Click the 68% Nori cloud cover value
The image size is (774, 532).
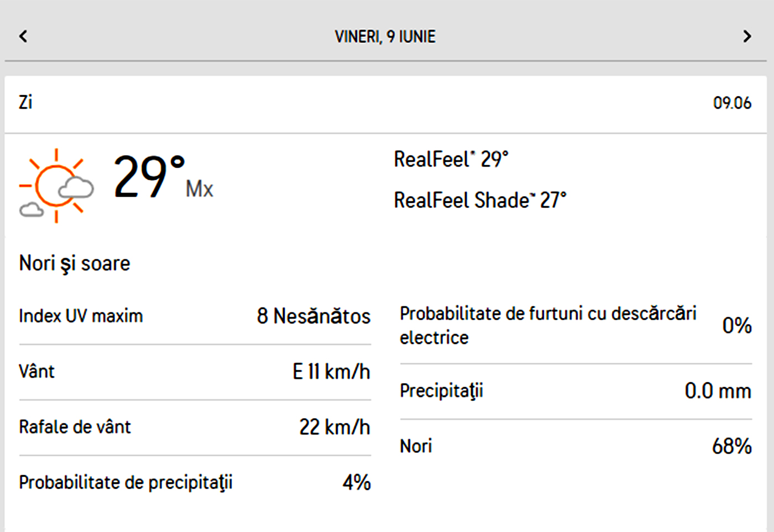pyautogui.click(x=731, y=446)
